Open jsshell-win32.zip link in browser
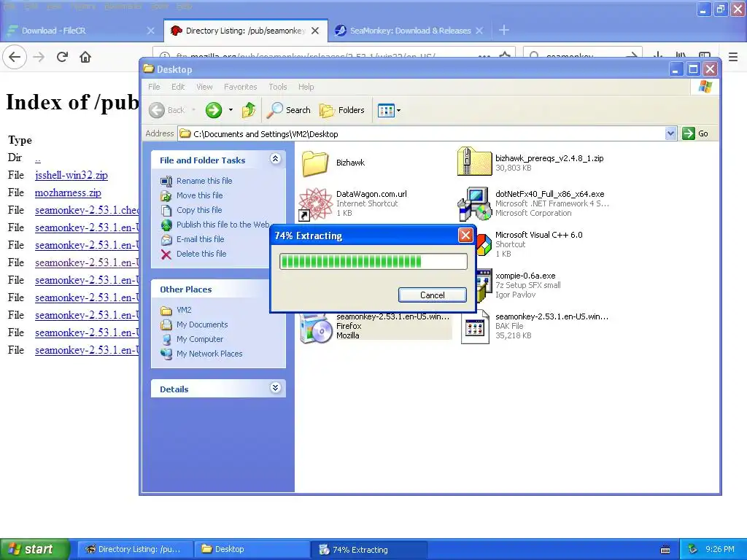 pos(71,175)
